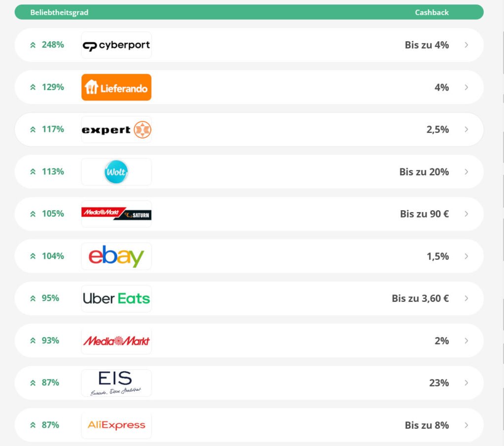Select the expert store logo
Screen dimensions: 504x446
(116, 130)
